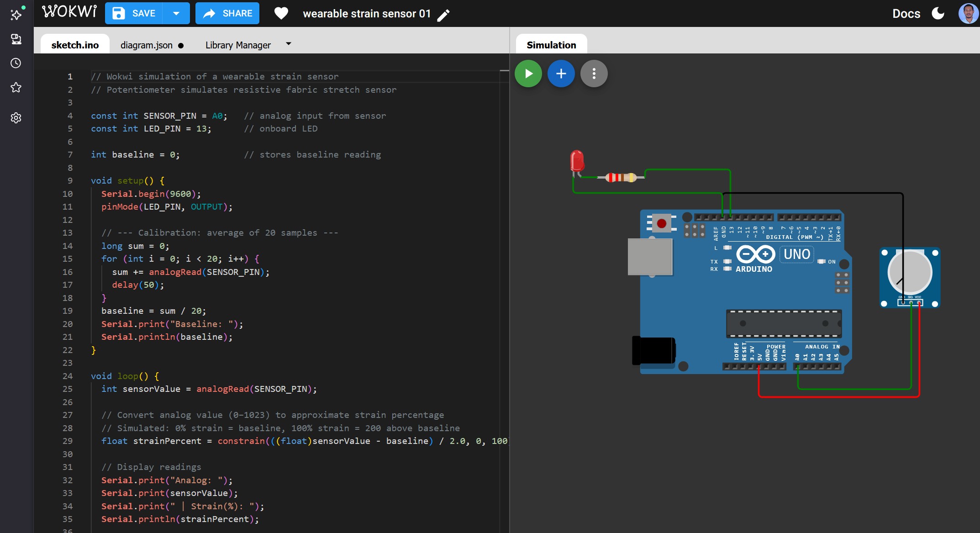Viewport: 980px width, 533px height.
Task: Switch to the diagram.json tab
Action: [147, 45]
